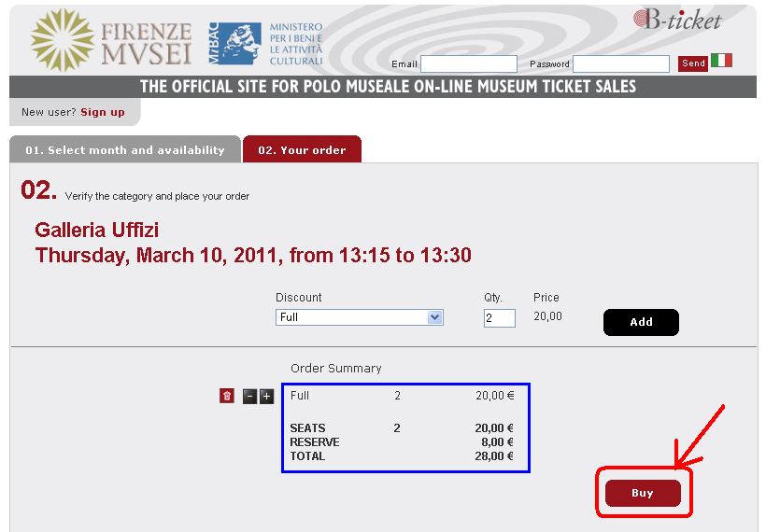Focus the Password input field
766x532 pixels.
tap(620, 64)
